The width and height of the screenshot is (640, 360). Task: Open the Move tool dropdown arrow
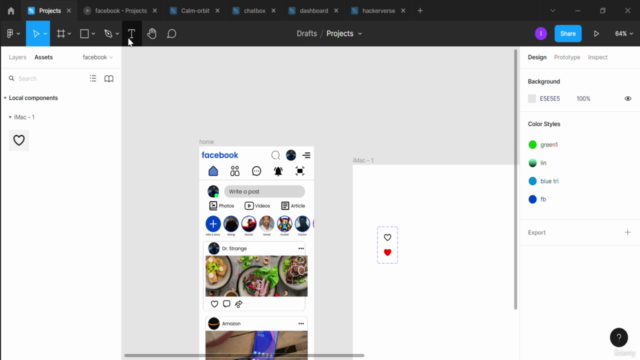pyautogui.click(x=45, y=34)
